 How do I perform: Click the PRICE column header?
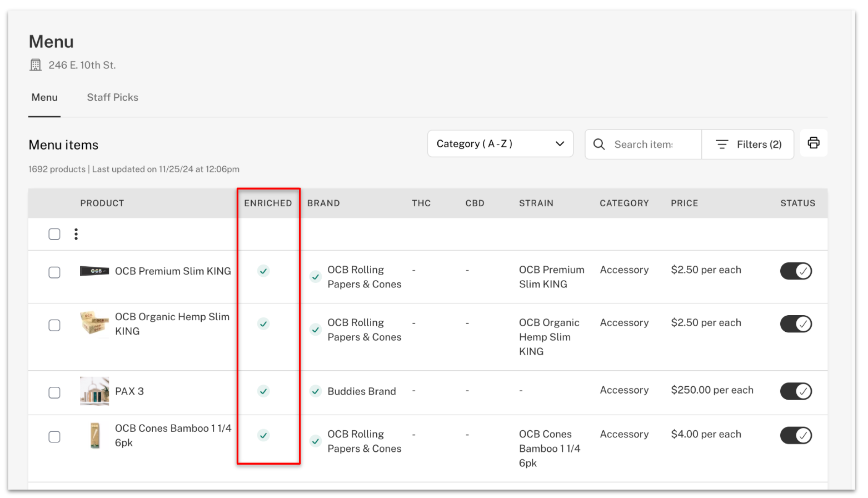(x=685, y=203)
